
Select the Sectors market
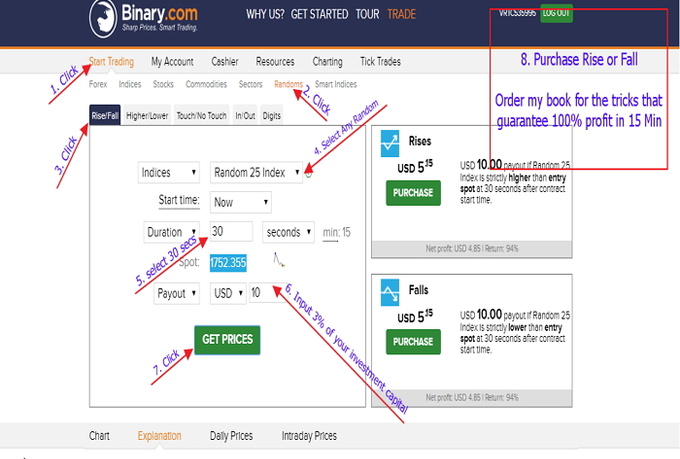[x=250, y=84]
